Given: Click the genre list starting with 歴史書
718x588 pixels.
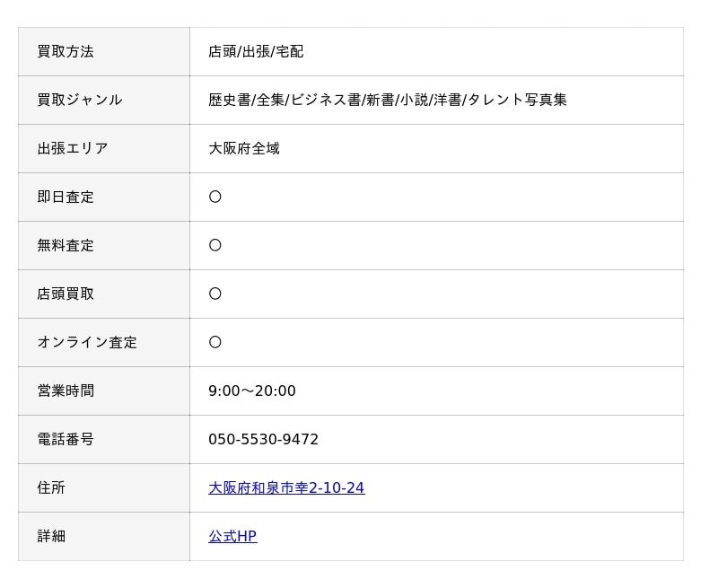Looking at the screenshot, I should point(388,101).
